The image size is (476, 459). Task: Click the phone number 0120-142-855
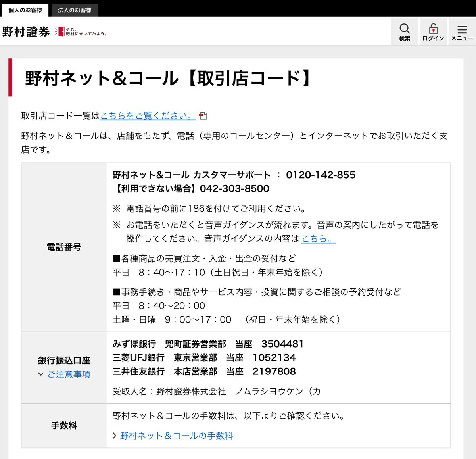coord(321,175)
